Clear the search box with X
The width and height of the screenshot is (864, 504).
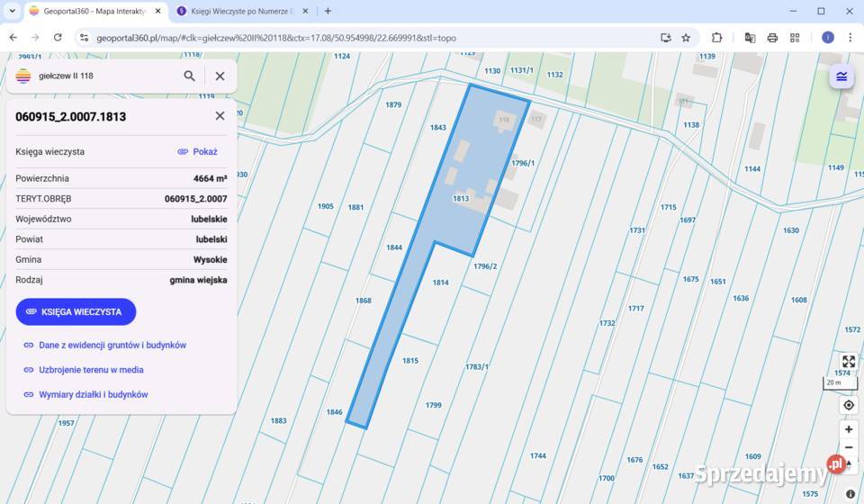(220, 76)
